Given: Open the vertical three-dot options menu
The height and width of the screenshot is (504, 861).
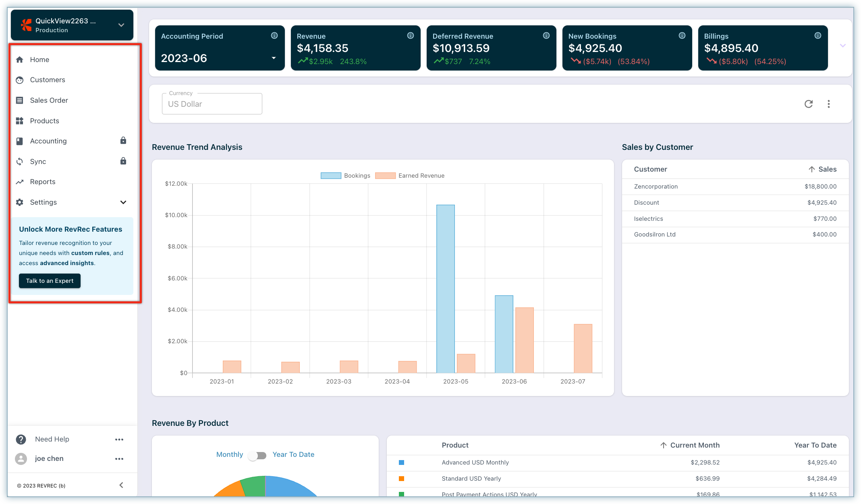Looking at the screenshot, I should 829,104.
